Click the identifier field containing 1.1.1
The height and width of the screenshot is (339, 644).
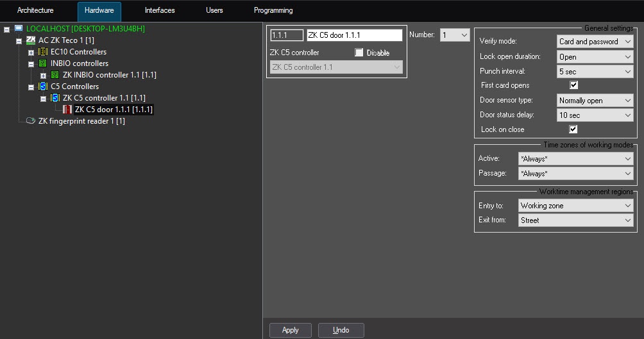tap(287, 35)
